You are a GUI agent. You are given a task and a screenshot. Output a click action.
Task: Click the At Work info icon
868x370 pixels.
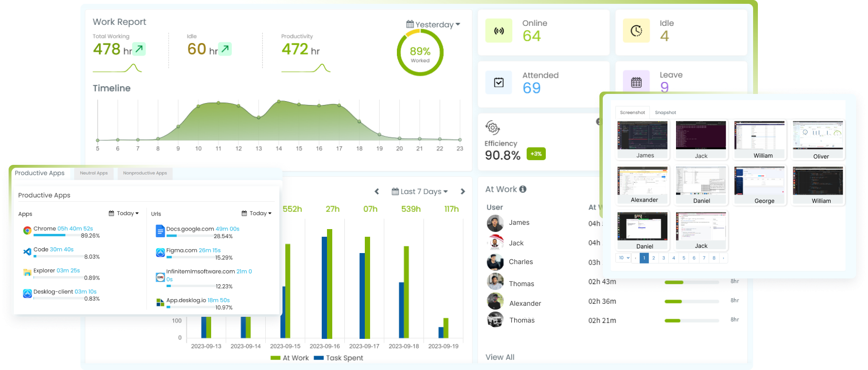pyautogui.click(x=523, y=189)
